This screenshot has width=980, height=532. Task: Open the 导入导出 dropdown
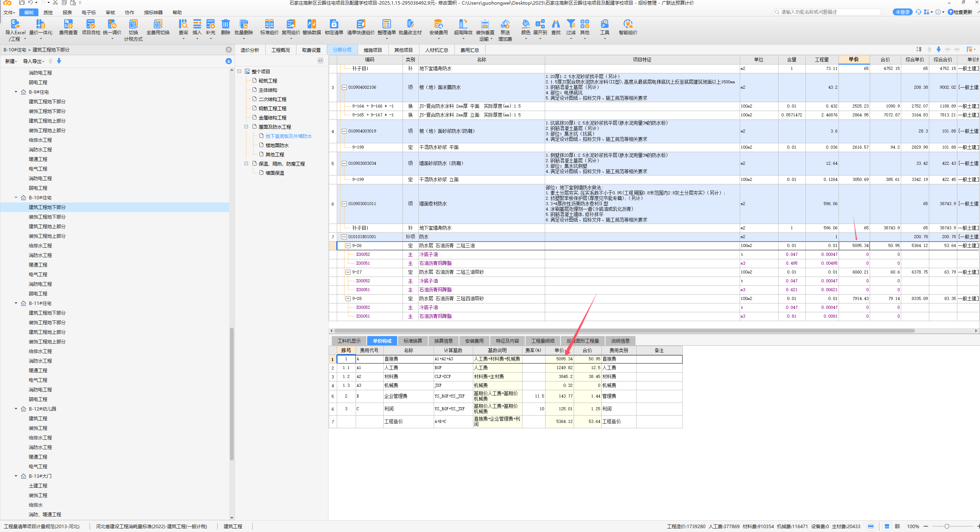pos(33,61)
